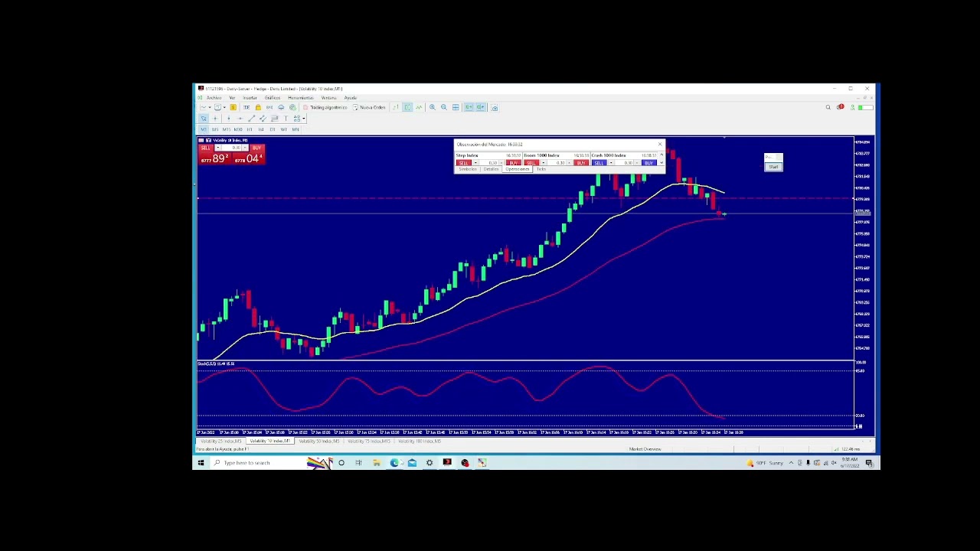This screenshot has height=551, width=980.
Task: Click Step Index SELL button
Action: tap(464, 163)
